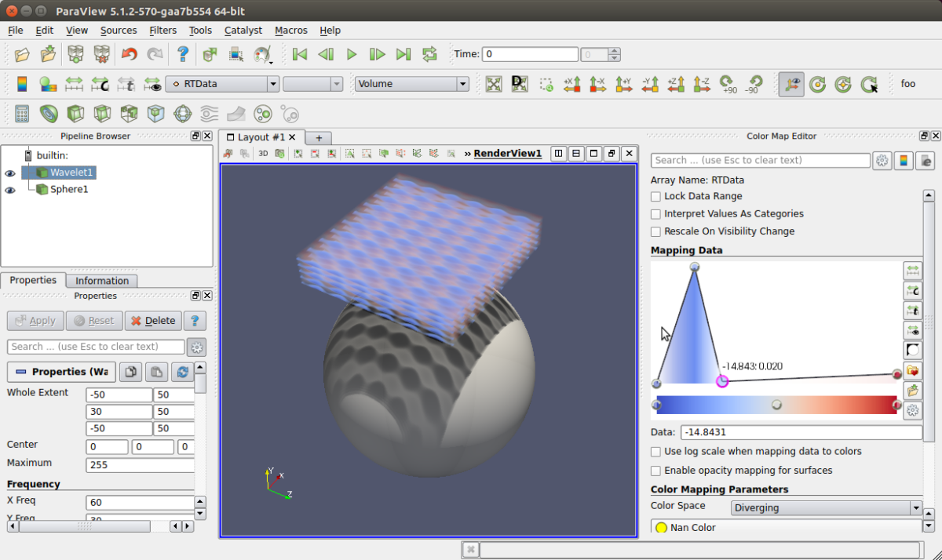Viewport: 942px width, 560px height.
Task: Hide Sphere1 using its eye icon
Action: pos(10,190)
